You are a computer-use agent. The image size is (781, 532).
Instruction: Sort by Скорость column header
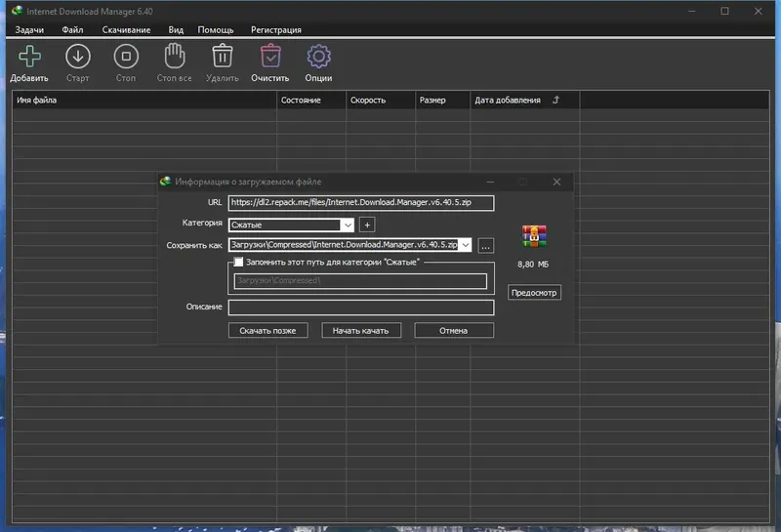click(x=381, y=101)
